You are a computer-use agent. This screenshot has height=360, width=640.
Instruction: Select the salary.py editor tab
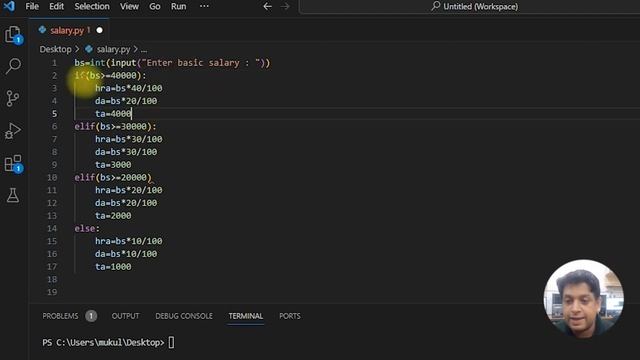point(69,30)
